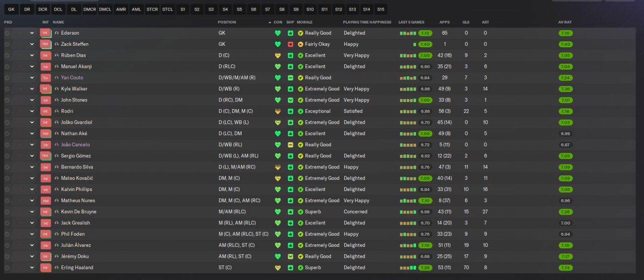Toggle the picked checkbox for Erling Haaland

coord(7,267)
